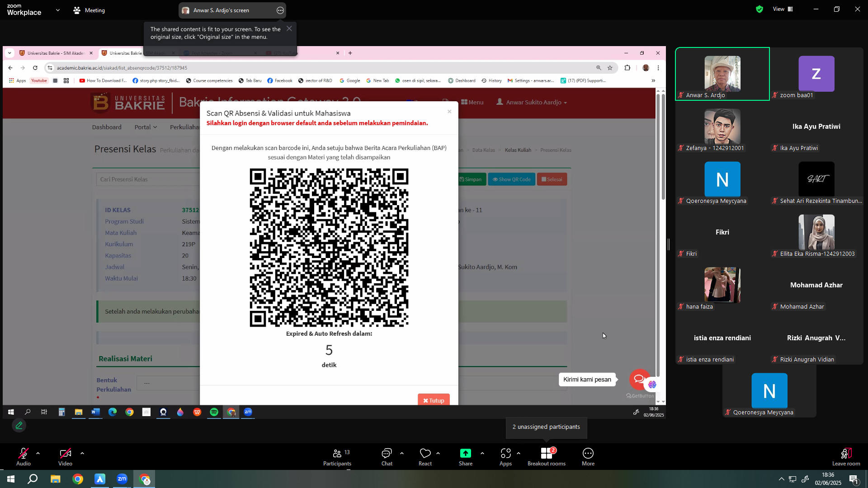The width and height of the screenshot is (868, 488).
Task: Dismiss the shared content fit-to-screen tip
Action: [x=289, y=28]
